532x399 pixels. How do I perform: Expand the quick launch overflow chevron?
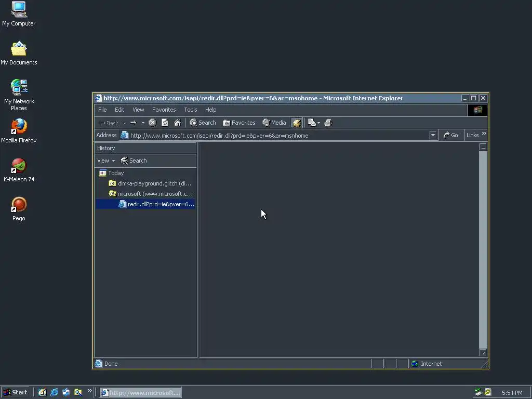click(x=89, y=391)
